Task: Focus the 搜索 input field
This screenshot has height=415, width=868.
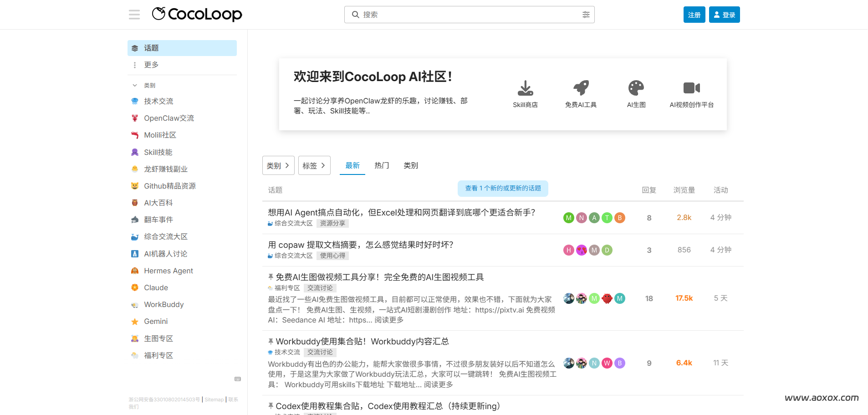Action: click(x=470, y=15)
